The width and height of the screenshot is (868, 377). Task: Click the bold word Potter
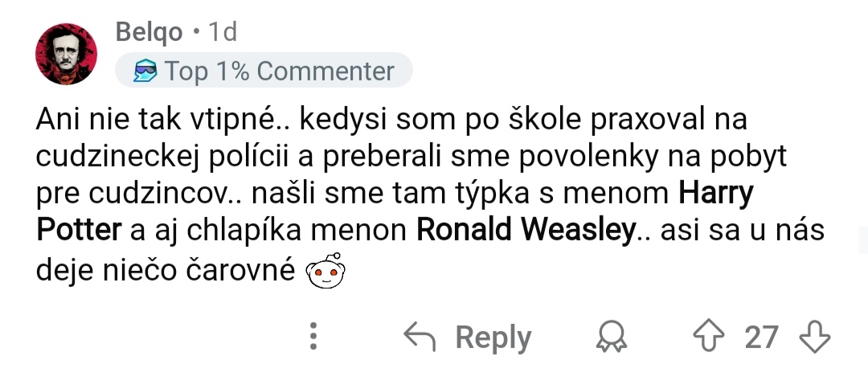tap(78, 232)
